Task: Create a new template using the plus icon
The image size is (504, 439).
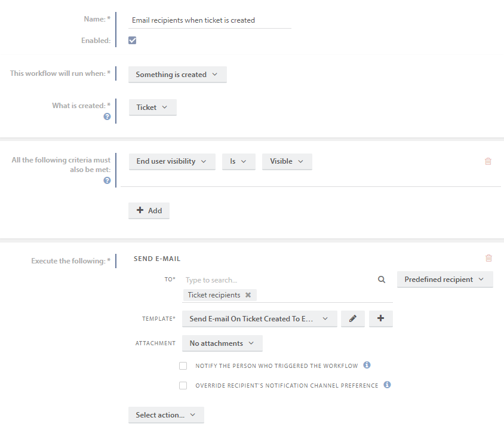Action: pos(380,318)
